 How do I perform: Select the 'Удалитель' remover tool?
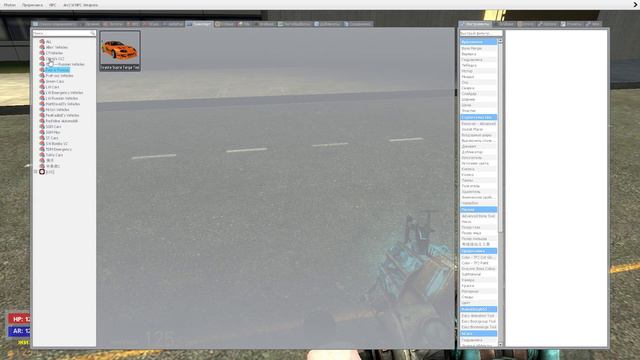[x=478, y=191]
